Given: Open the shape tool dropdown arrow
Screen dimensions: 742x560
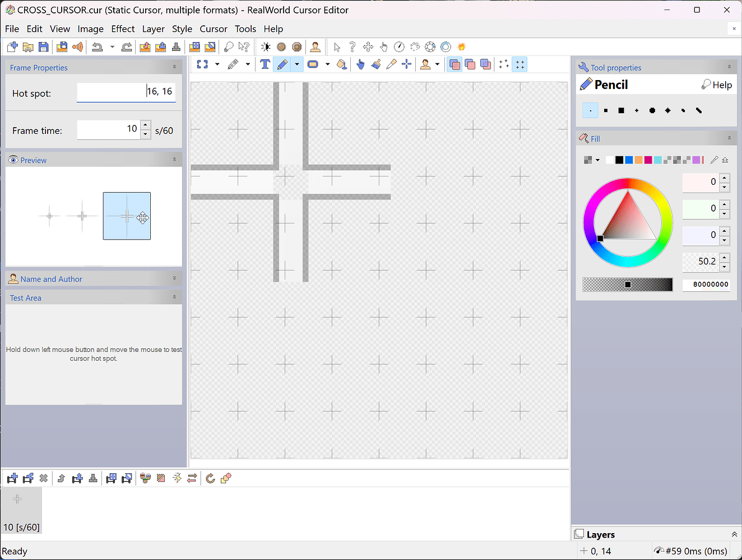Looking at the screenshot, I should (x=328, y=64).
